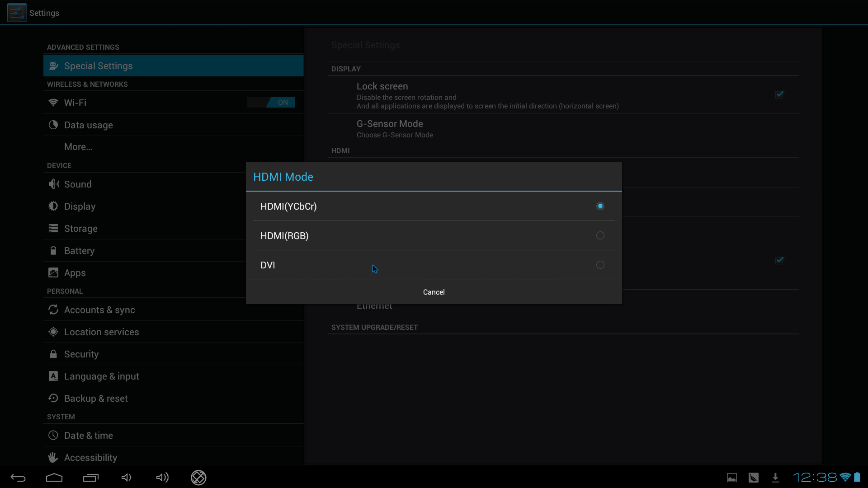The image size is (868, 488).
Task: Tap the home navigation icon
Action: tap(54, 478)
